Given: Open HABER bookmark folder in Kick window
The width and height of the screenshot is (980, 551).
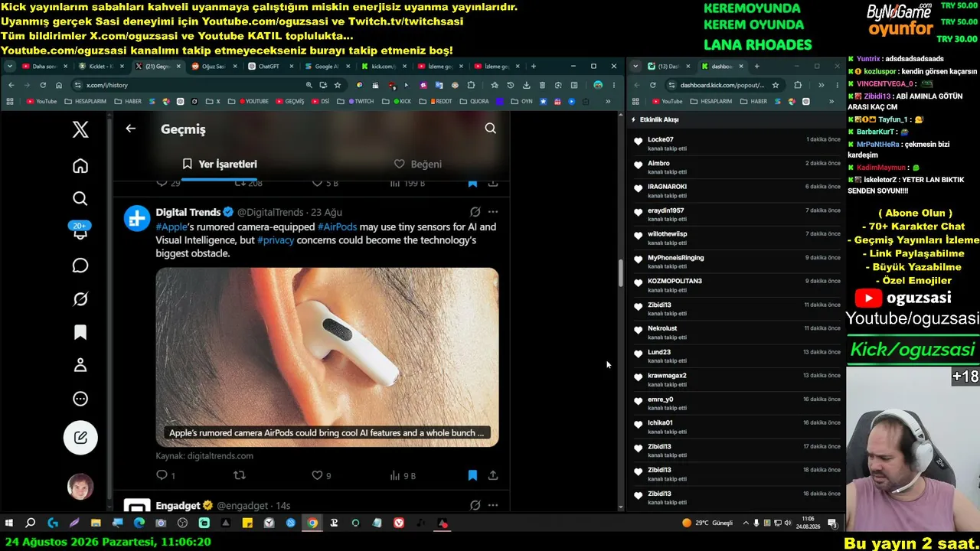Looking at the screenshot, I should pos(753,101).
